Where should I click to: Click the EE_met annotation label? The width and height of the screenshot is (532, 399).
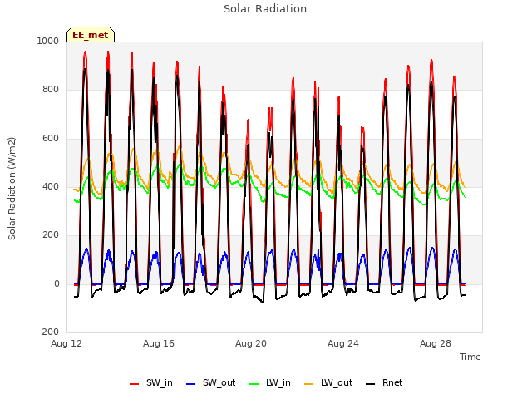coord(91,35)
